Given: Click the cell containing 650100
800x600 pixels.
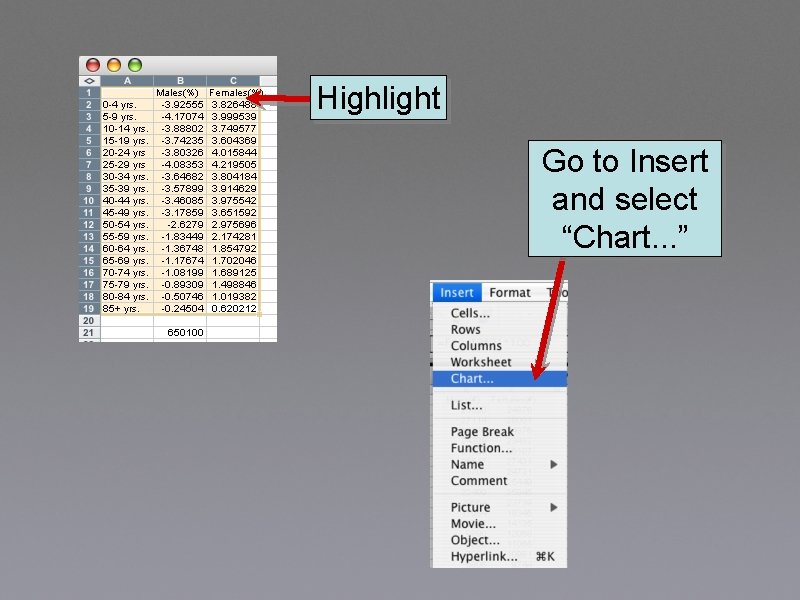Looking at the screenshot, I should (x=186, y=332).
